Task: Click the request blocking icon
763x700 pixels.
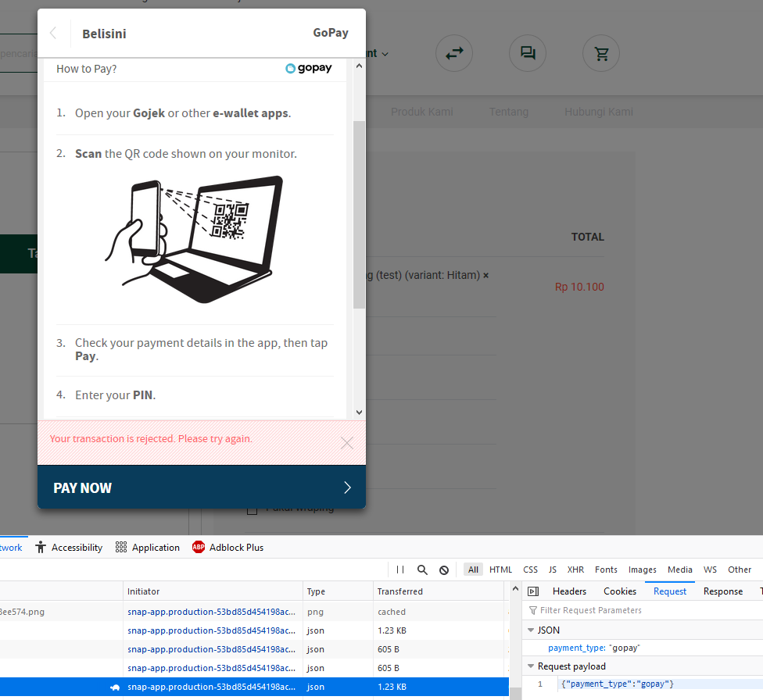Action: point(444,570)
